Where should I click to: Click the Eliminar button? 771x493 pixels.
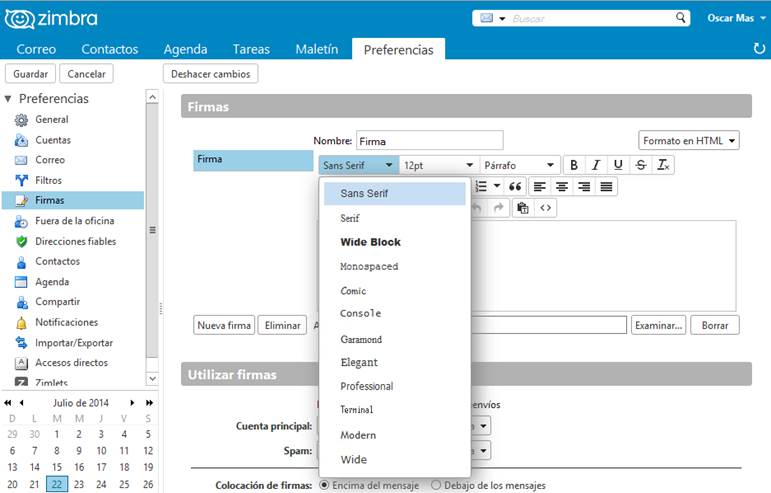pyautogui.click(x=282, y=325)
